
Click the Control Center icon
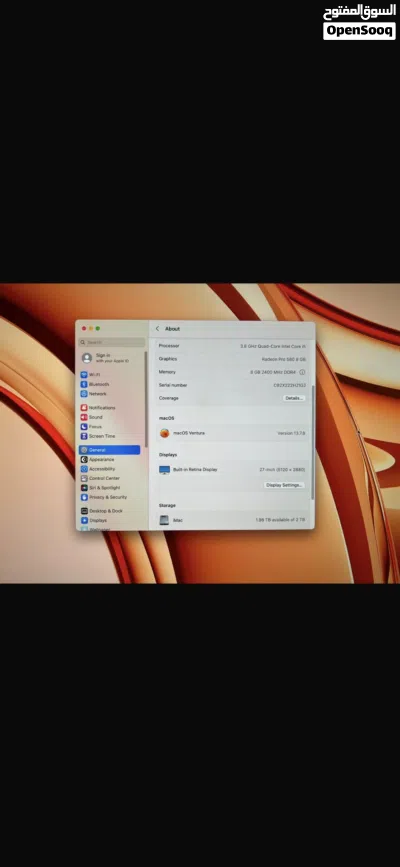(x=84, y=478)
